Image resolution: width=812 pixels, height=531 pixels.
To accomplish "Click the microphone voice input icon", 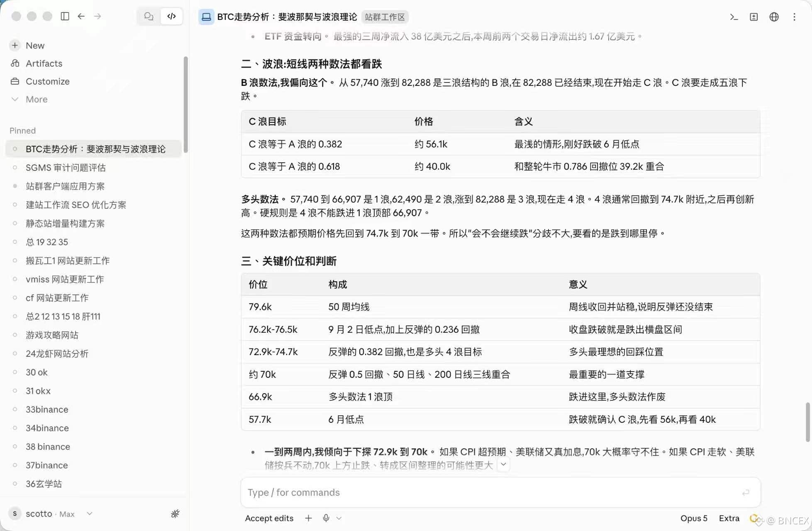I will [326, 518].
